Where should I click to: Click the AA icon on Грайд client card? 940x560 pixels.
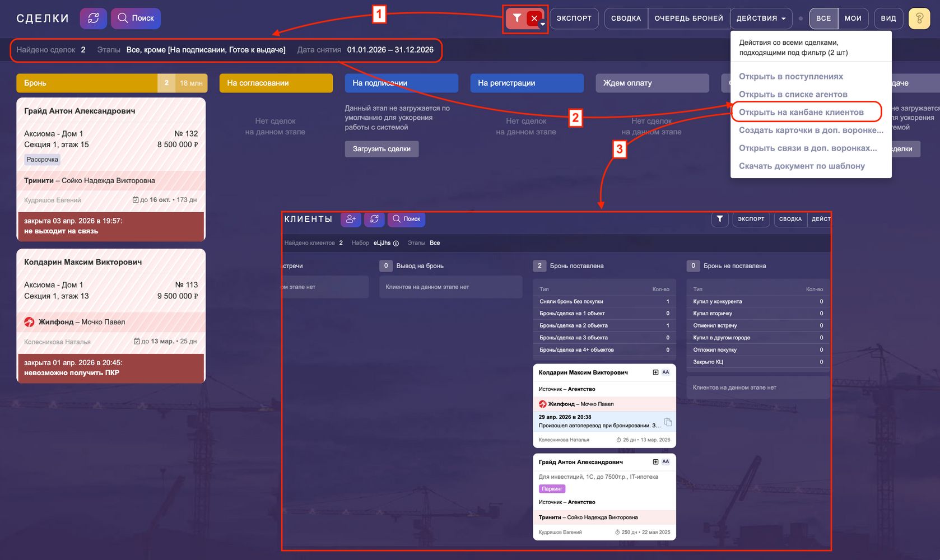tap(666, 462)
